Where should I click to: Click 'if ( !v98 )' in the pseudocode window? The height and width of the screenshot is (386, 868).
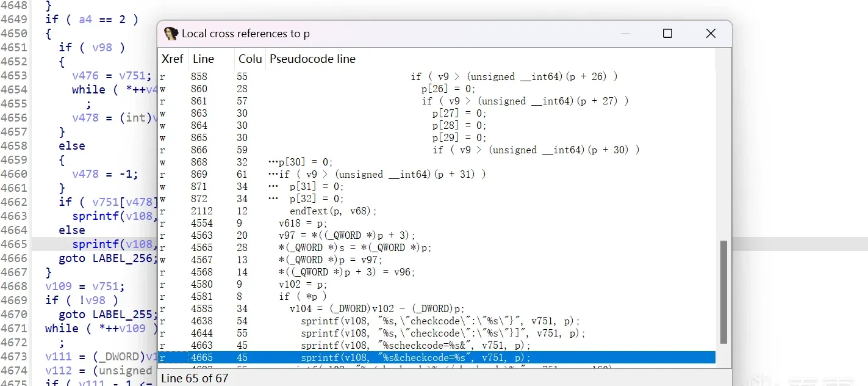[x=82, y=300]
